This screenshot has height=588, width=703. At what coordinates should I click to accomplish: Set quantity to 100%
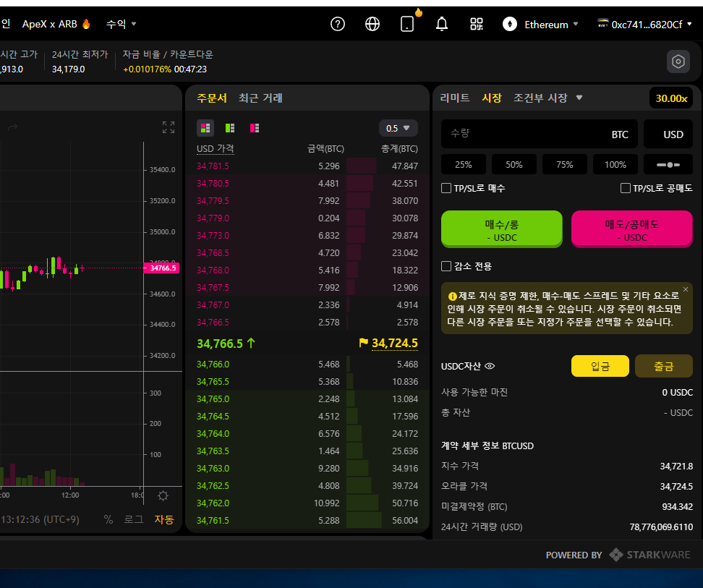(615, 164)
